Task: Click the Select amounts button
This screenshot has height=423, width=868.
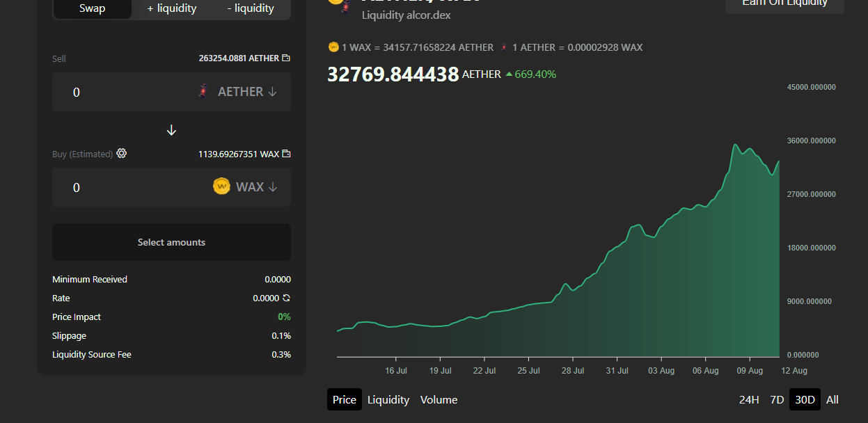Action: pyautogui.click(x=171, y=242)
